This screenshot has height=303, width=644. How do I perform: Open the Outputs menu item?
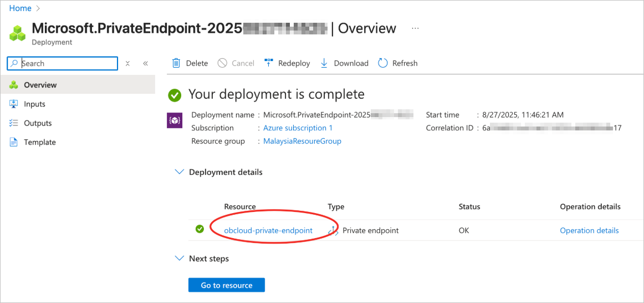click(38, 123)
